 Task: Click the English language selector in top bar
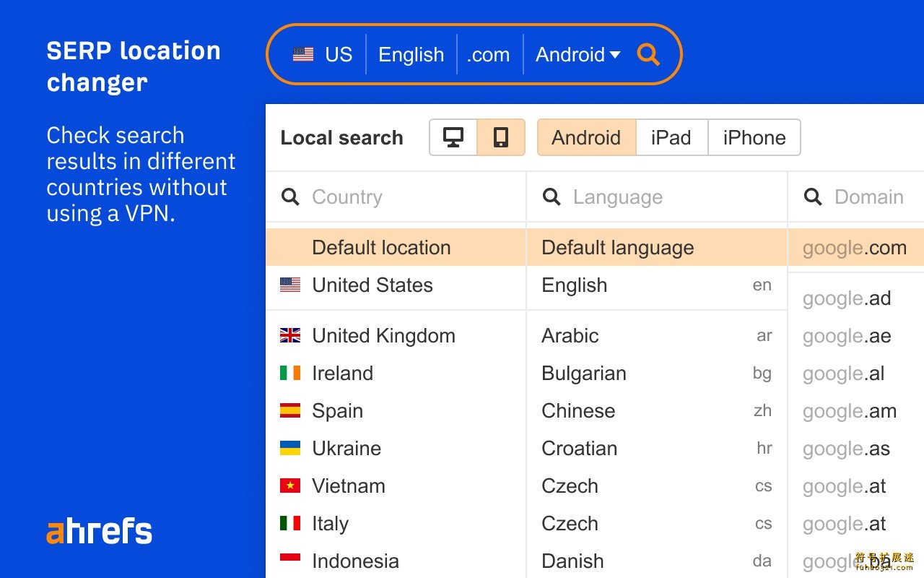411,54
